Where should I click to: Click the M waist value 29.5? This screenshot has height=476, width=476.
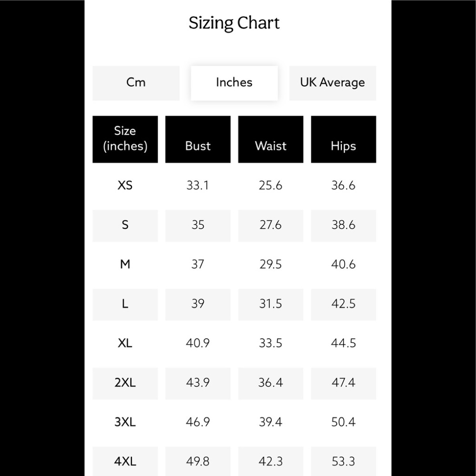pos(270,264)
